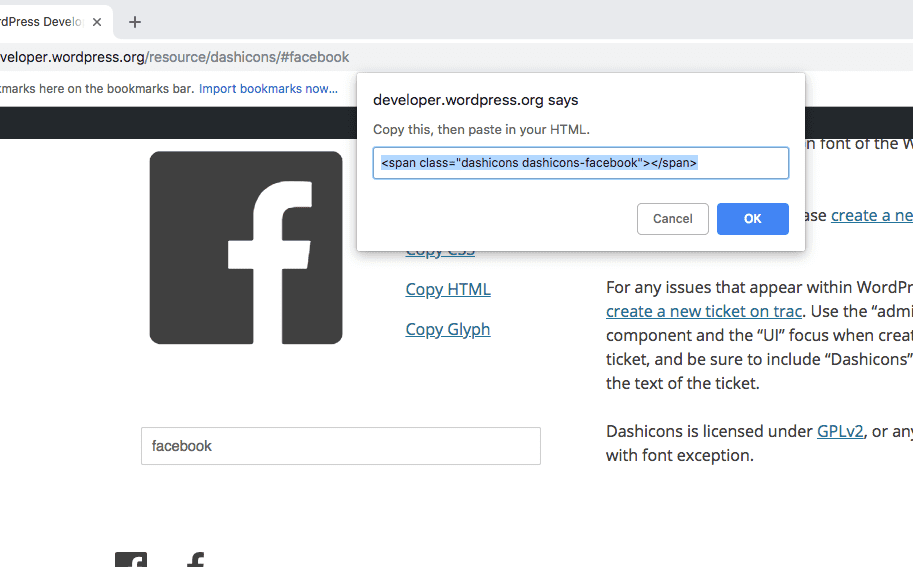Viewport: 913px width, 567px height.
Task: Click the address bar URL
Action: tap(175, 58)
